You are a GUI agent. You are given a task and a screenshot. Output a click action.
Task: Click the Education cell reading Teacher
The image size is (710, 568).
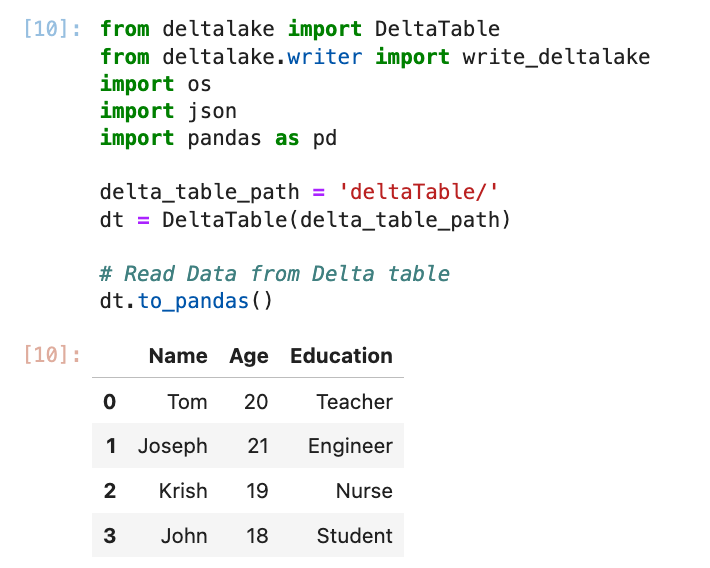355,402
